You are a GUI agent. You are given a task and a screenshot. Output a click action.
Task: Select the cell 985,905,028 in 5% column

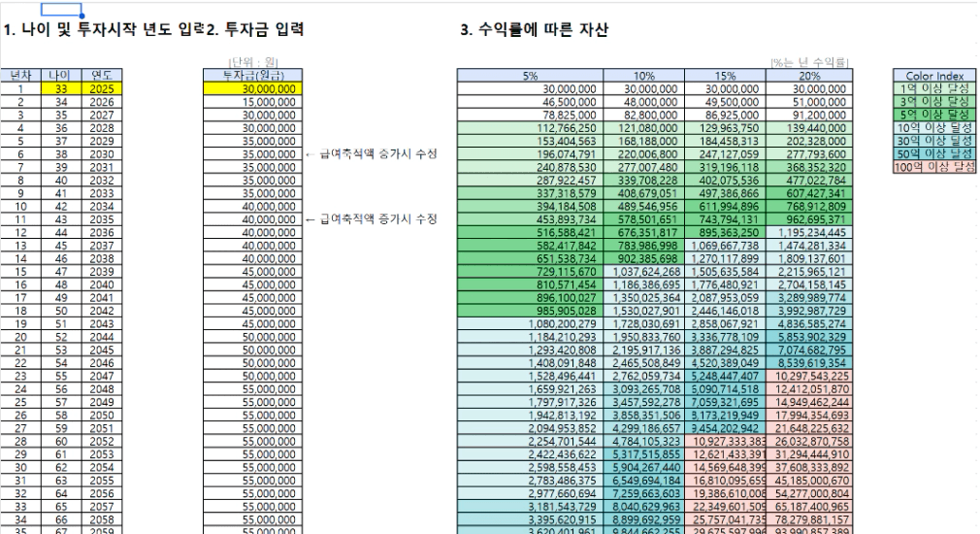(x=530, y=312)
